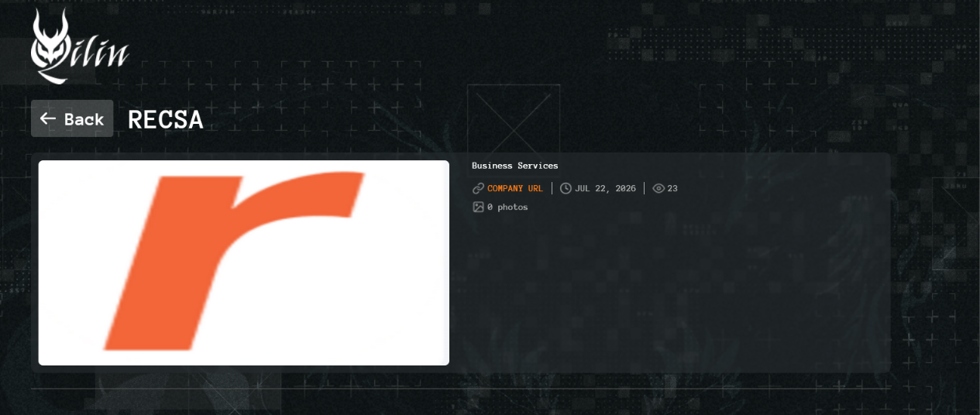Select the JUL 22, 2026 date text
Screen dimensions: 980x415
coord(605,188)
